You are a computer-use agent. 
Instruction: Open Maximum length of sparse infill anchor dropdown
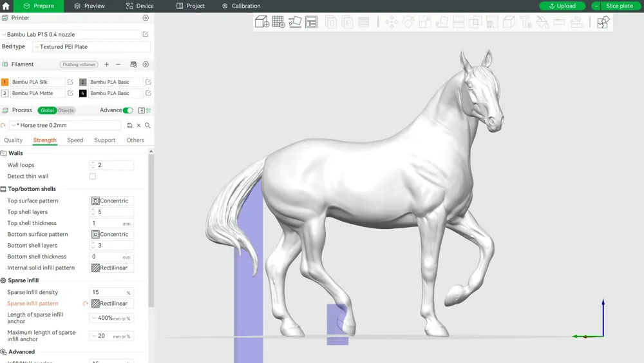[111, 336]
